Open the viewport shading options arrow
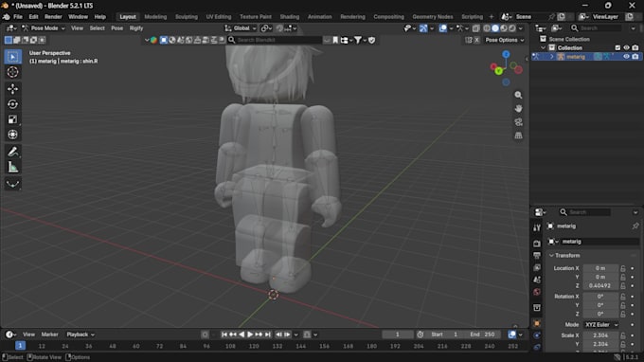This screenshot has height=362, width=644. coord(521,28)
